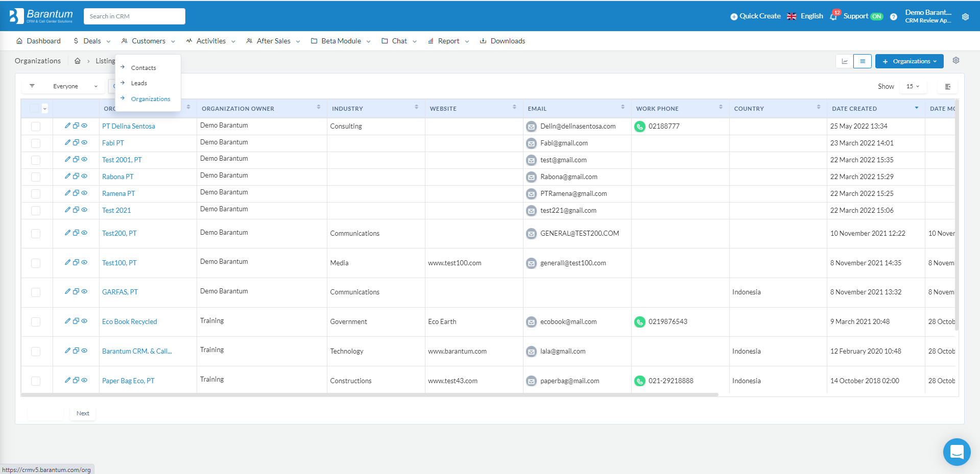Click the Customers menu
This screenshot has width=980, height=474.
point(149,41)
